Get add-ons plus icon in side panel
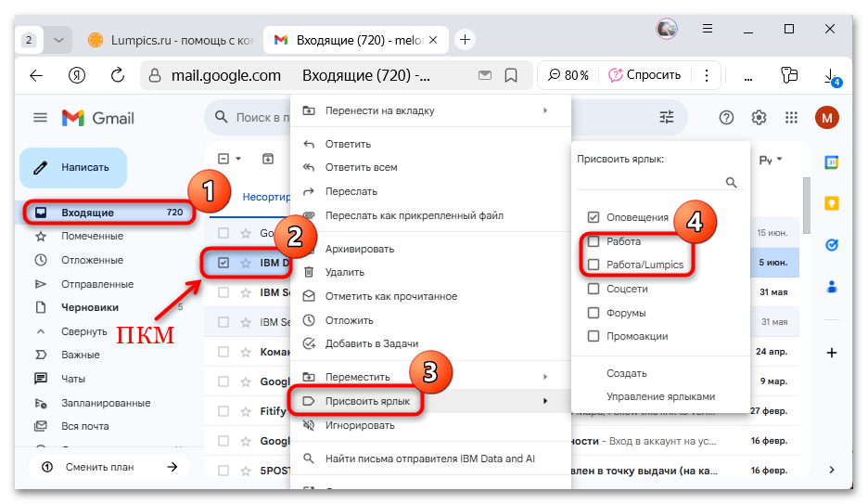Image resolution: width=868 pixels, height=504 pixels. [x=832, y=353]
